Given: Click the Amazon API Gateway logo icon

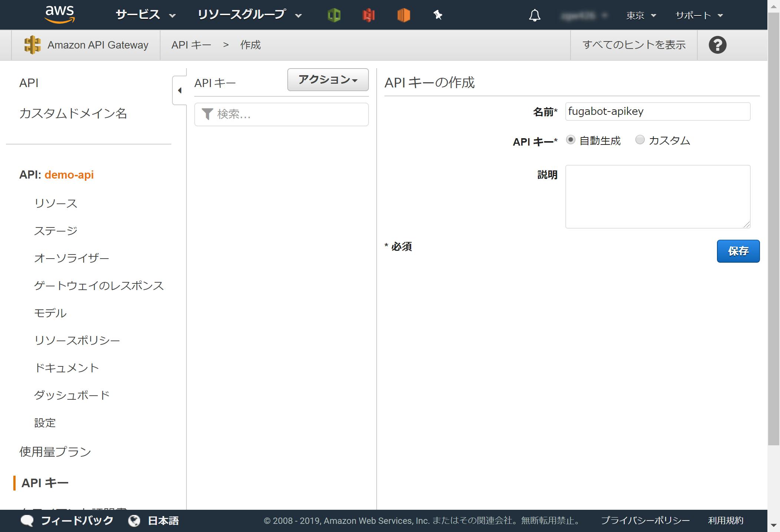Looking at the screenshot, I should click(x=32, y=45).
